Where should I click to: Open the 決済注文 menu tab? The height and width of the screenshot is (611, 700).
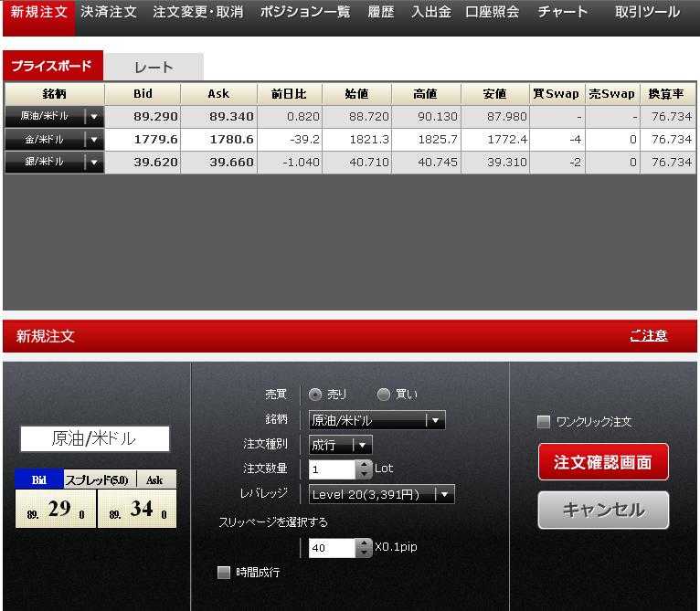pyautogui.click(x=109, y=12)
